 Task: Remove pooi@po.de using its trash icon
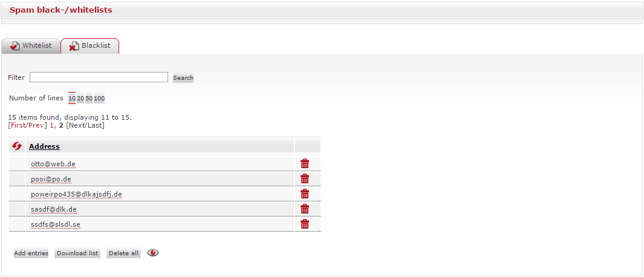[305, 178]
